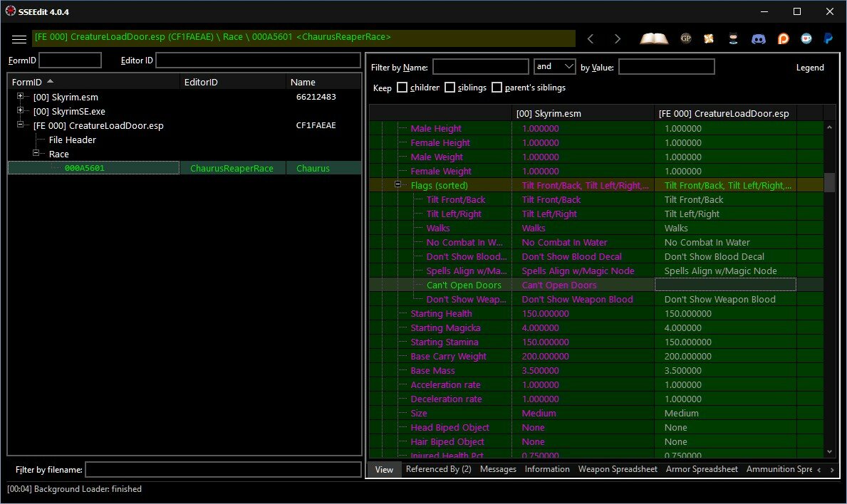Screen dimensions: 847x504
Task: Click the Skyrim.esm 'No Combat In Water' value
Action: pos(564,242)
